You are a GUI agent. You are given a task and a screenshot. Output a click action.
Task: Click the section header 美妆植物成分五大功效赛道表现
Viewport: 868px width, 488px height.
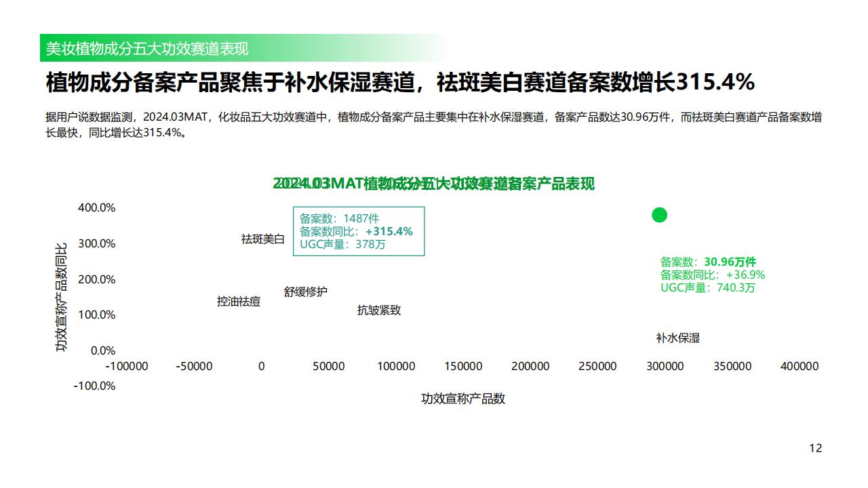[147, 49]
